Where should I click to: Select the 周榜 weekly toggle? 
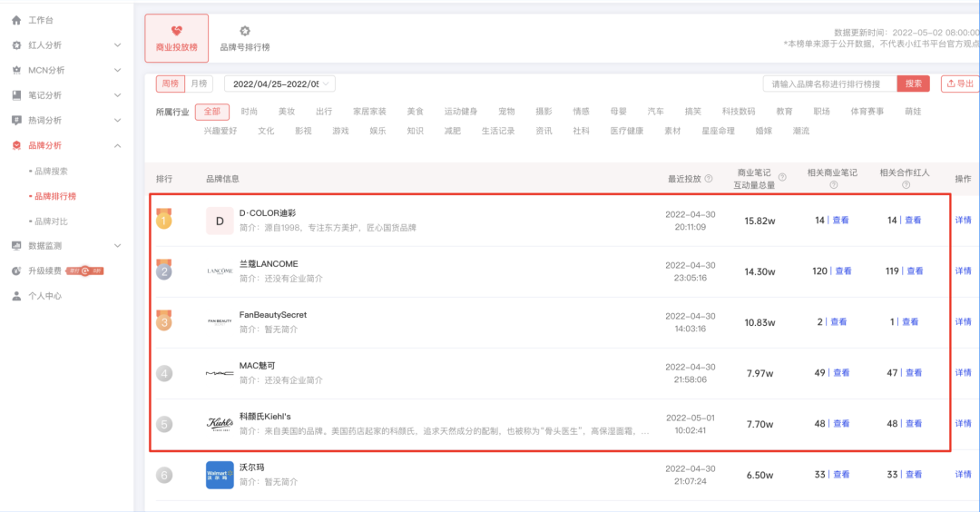coord(170,84)
